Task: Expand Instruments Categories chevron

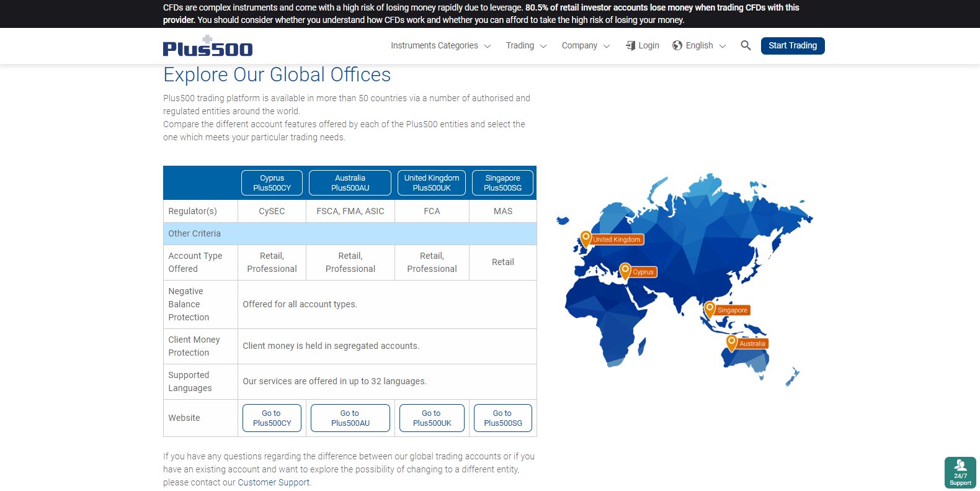Action: [488, 46]
